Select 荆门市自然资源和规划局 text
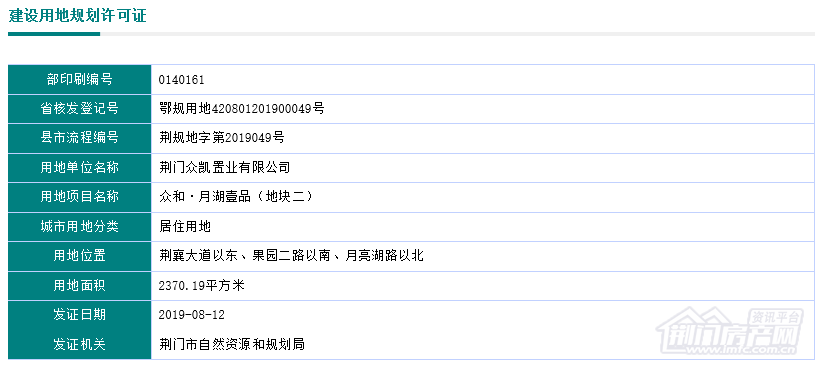821x365 pixels. point(232,345)
